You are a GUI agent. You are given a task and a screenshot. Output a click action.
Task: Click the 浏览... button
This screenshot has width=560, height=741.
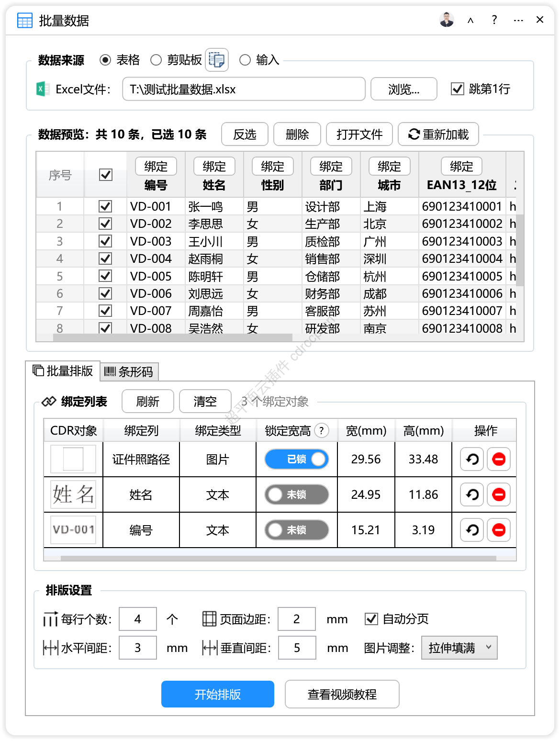pyautogui.click(x=404, y=89)
